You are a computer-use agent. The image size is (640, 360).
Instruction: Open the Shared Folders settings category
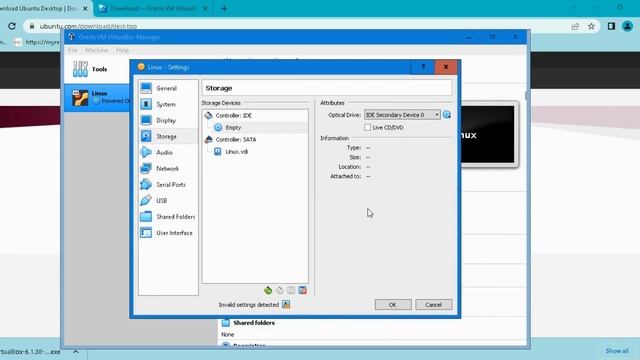pyautogui.click(x=168, y=217)
